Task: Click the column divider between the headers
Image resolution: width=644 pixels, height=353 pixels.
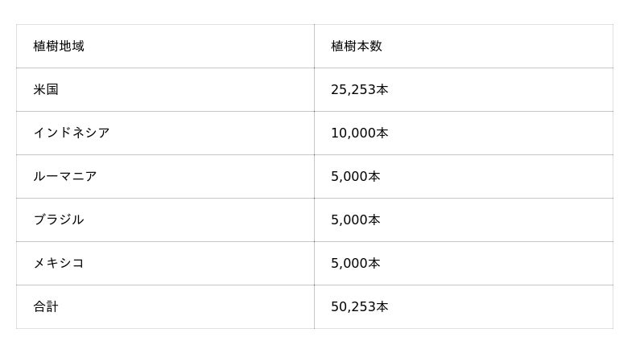Action: coord(314,47)
